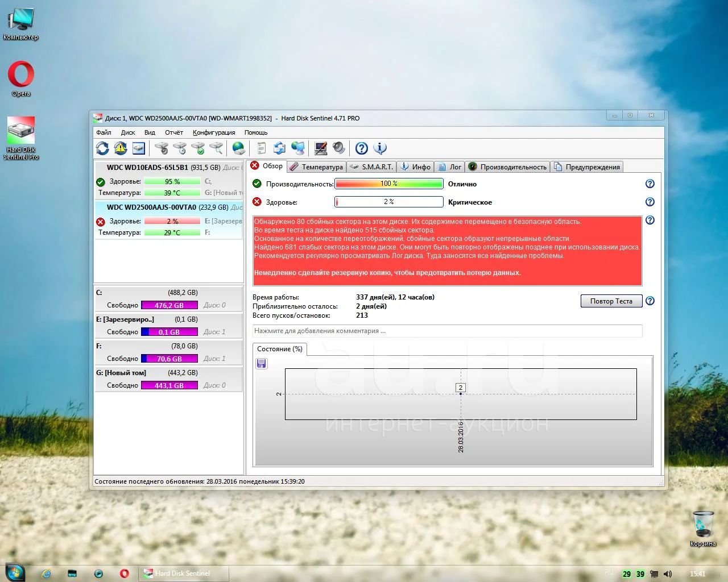The height and width of the screenshot is (582, 728).
Task: Open Корзина recycle bin on desktop
Action: click(x=703, y=528)
